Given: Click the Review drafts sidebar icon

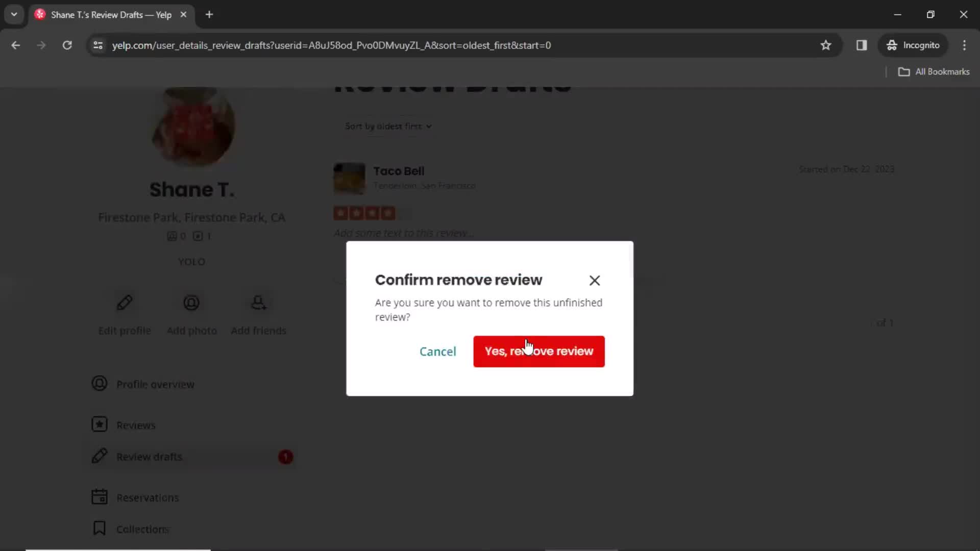Looking at the screenshot, I should [99, 456].
